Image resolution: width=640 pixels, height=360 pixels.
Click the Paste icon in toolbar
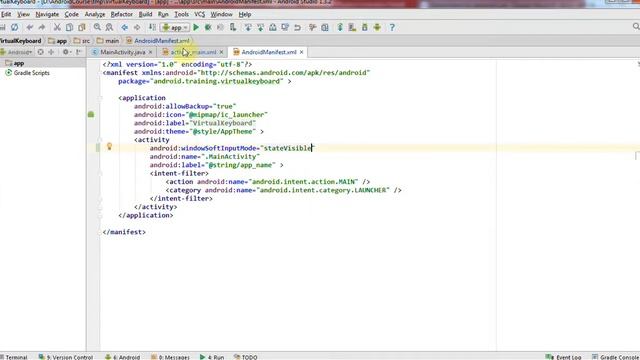click(x=82, y=27)
